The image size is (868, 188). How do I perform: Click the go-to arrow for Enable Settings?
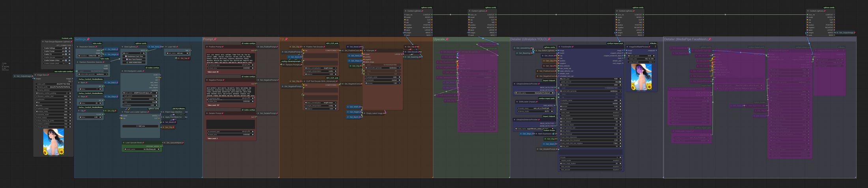[x=69, y=48]
